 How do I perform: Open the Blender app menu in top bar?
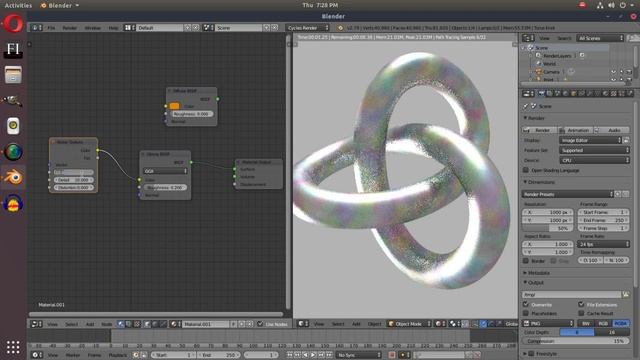pyautogui.click(x=60, y=5)
